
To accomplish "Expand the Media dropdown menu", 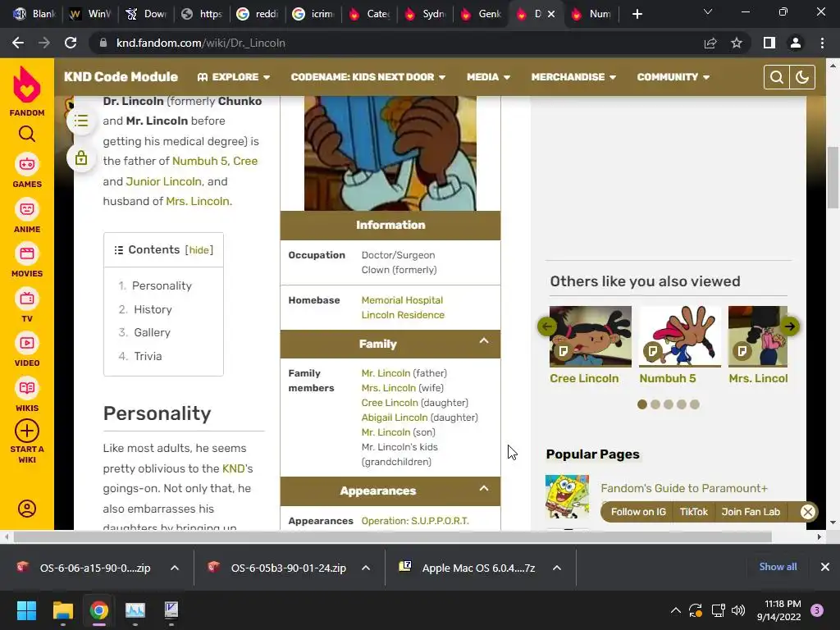I will [x=489, y=77].
